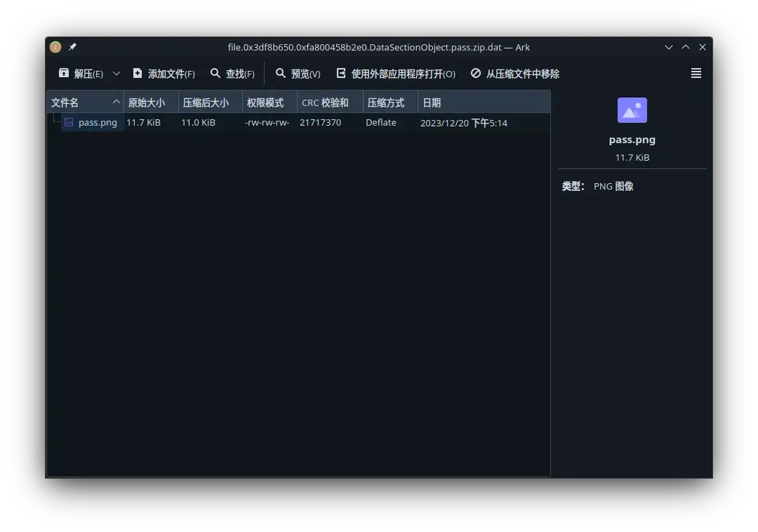The width and height of the screenshot is (758, 532).
Task: Click the Extract (解压) archive icon
Action: (x=65, y=74)
